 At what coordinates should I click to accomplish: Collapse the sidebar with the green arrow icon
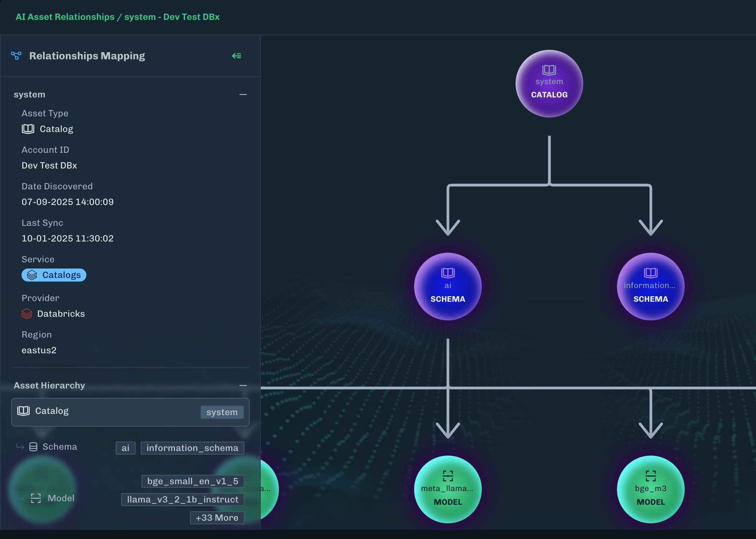(237, 56)
